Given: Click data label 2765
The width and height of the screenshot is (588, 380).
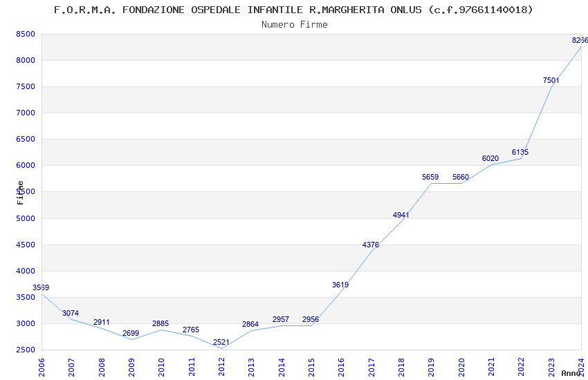Looking at the screenshot, I should click(191, 330).
